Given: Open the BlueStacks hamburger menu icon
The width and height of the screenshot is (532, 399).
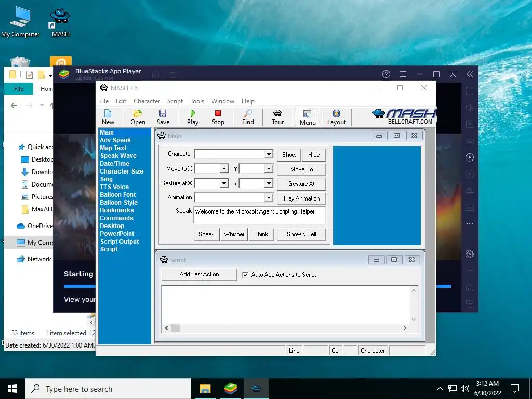Looking at the screenshot, I should pyautogui.click(x=403, y=74).
